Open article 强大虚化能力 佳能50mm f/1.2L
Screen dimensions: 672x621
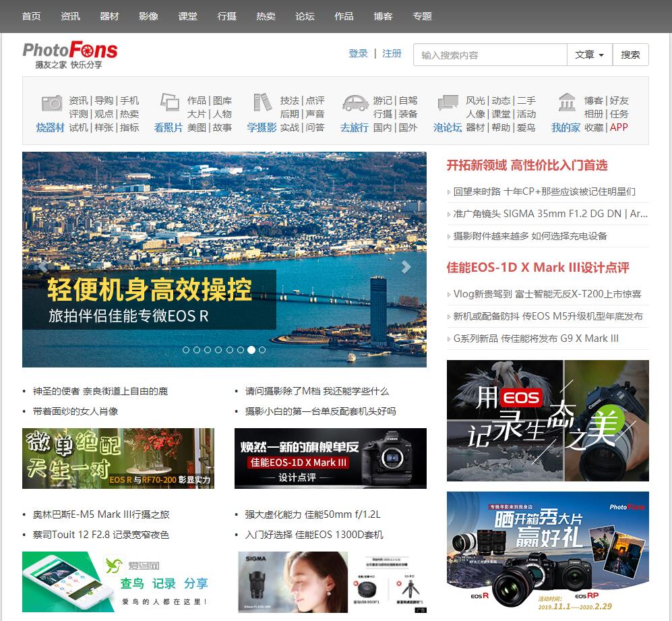(x=313, y=514)
